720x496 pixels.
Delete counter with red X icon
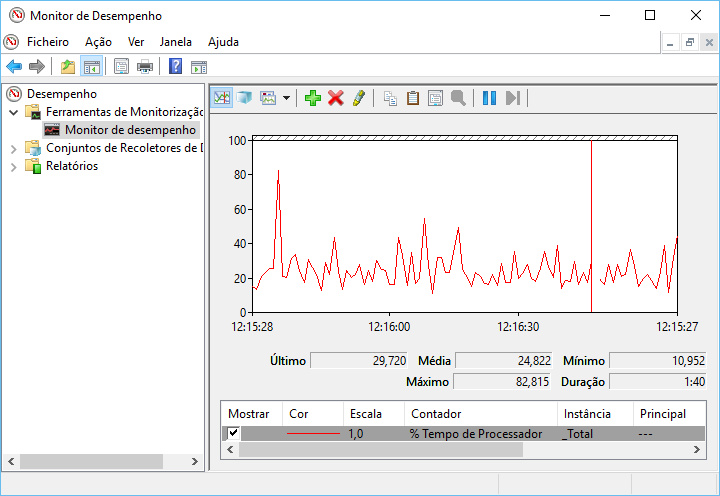click(x=336, y=97)
